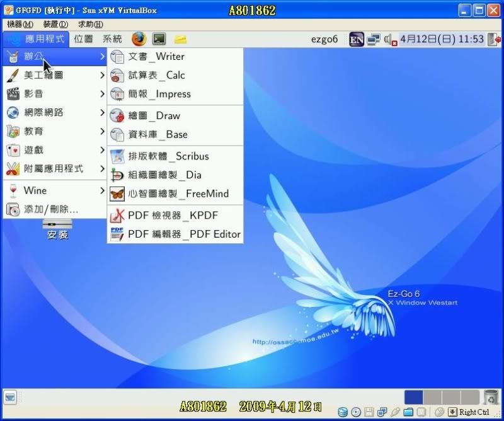This screenshot has width=504, height=421.
Task: Click the show desktop button in bottom panel
Action: pos(10,398)
